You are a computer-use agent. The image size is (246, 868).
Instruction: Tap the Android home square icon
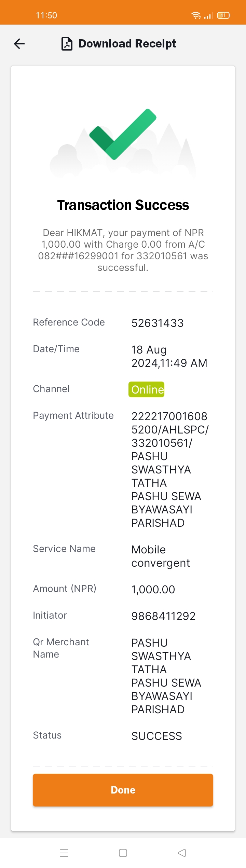pos(123,853)
